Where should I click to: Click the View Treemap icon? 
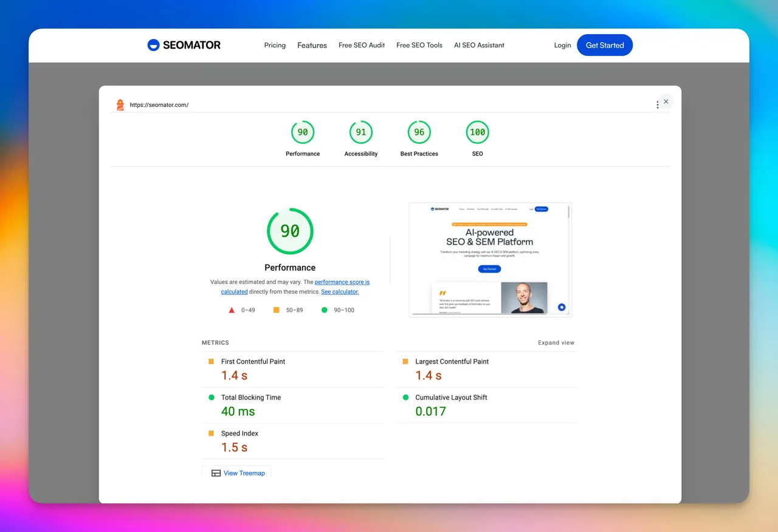pos(216,473)
